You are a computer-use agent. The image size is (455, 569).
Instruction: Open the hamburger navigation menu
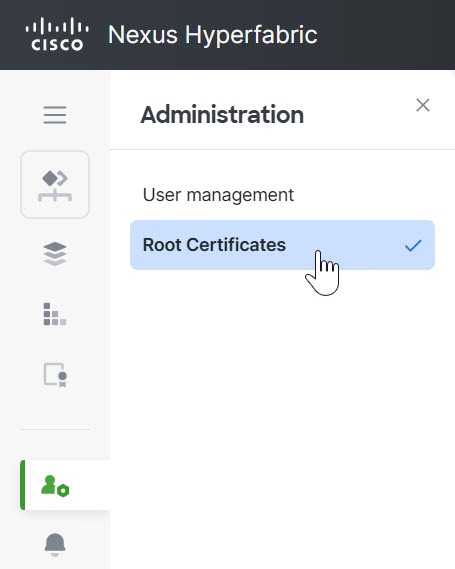point(55,115)
